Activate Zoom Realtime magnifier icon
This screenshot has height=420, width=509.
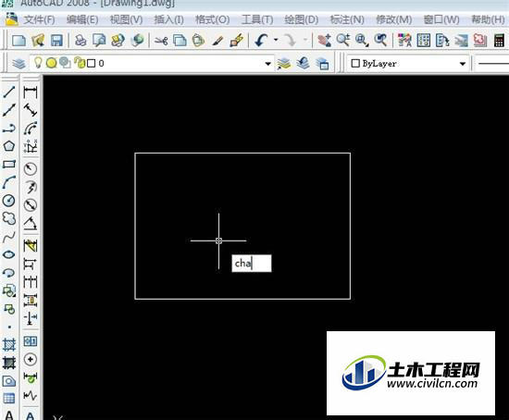[343, 41]
